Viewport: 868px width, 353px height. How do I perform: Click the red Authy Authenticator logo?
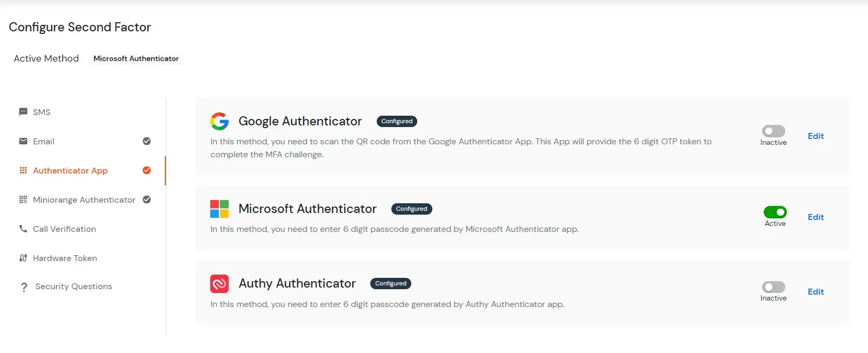(219, 283)
